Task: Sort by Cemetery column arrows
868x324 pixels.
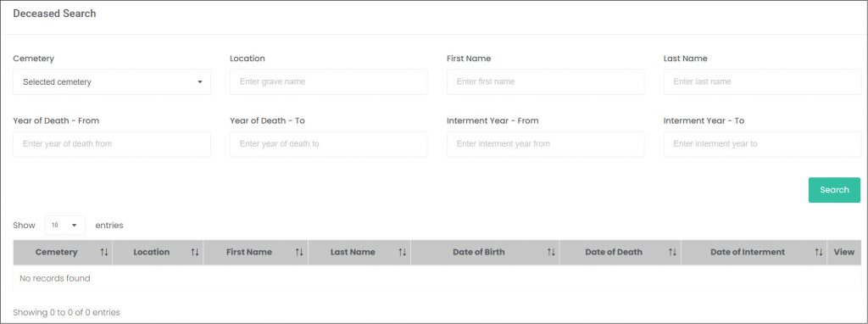Action: click(104, 253)
